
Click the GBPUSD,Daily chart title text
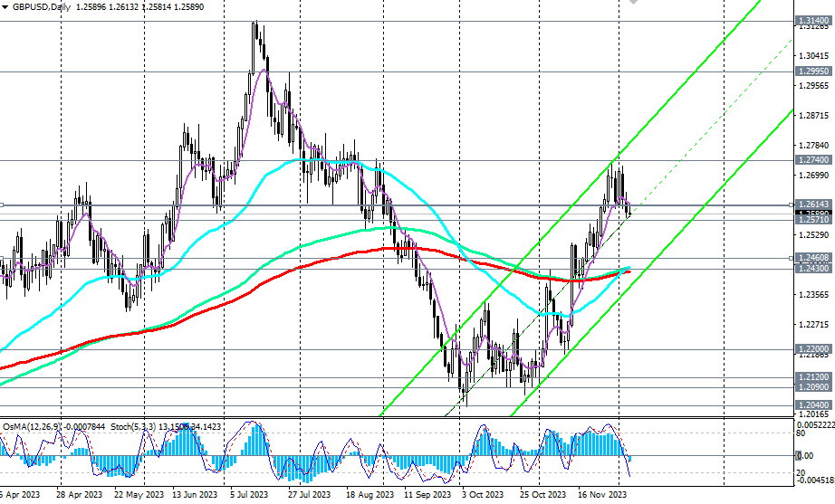(42, 7)
